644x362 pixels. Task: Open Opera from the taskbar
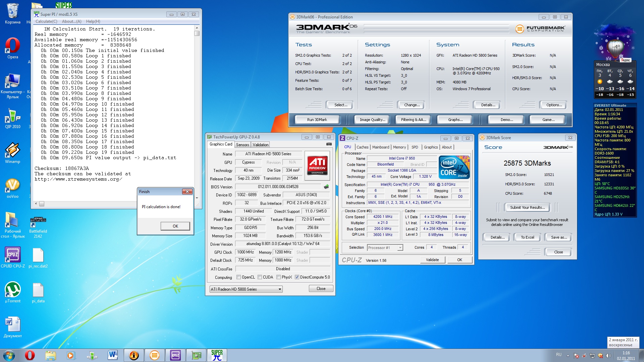coord(30,355)
